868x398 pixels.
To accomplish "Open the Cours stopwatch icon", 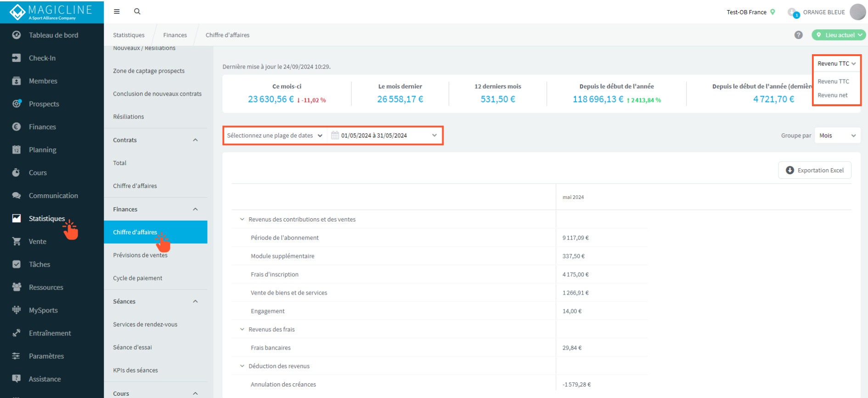I will click(x=17, y=172).
